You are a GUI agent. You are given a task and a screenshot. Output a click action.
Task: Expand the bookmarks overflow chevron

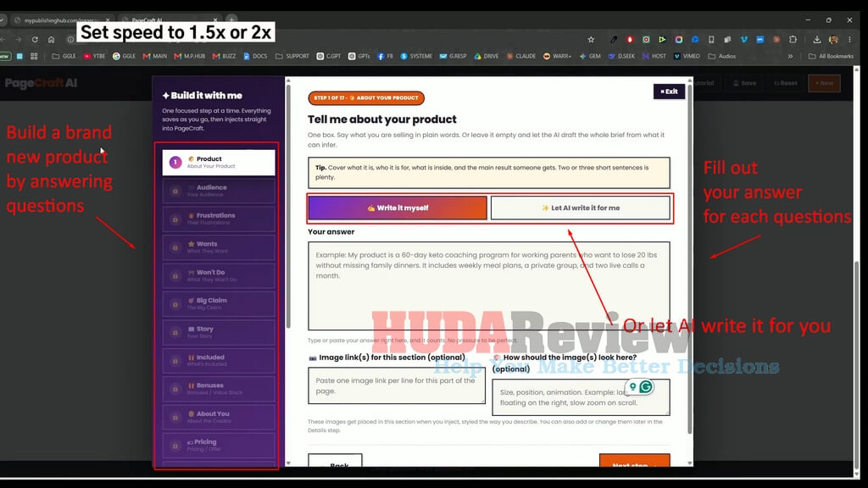790,56
